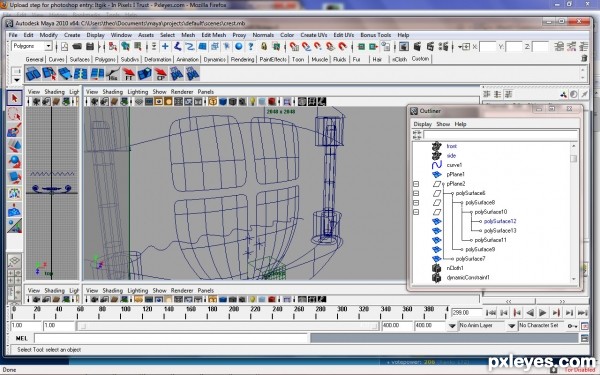Choose the Lasso tool in toolbox
The width and height of the screenshot is (600, 375).
pyautogui.click(x=14, y=114)
